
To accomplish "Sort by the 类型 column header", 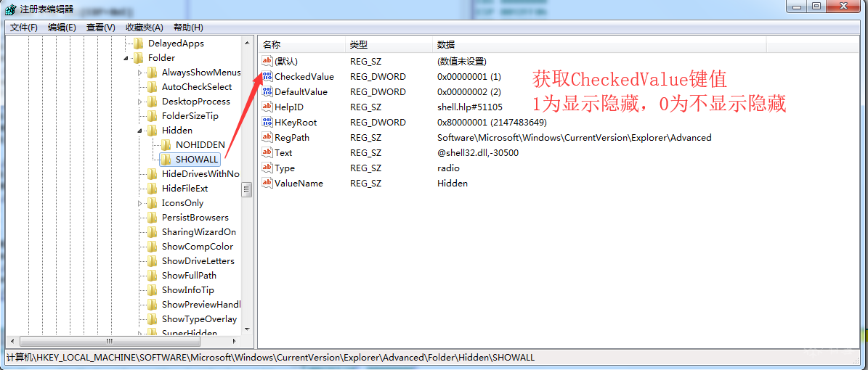I will (x=389, y=45).
